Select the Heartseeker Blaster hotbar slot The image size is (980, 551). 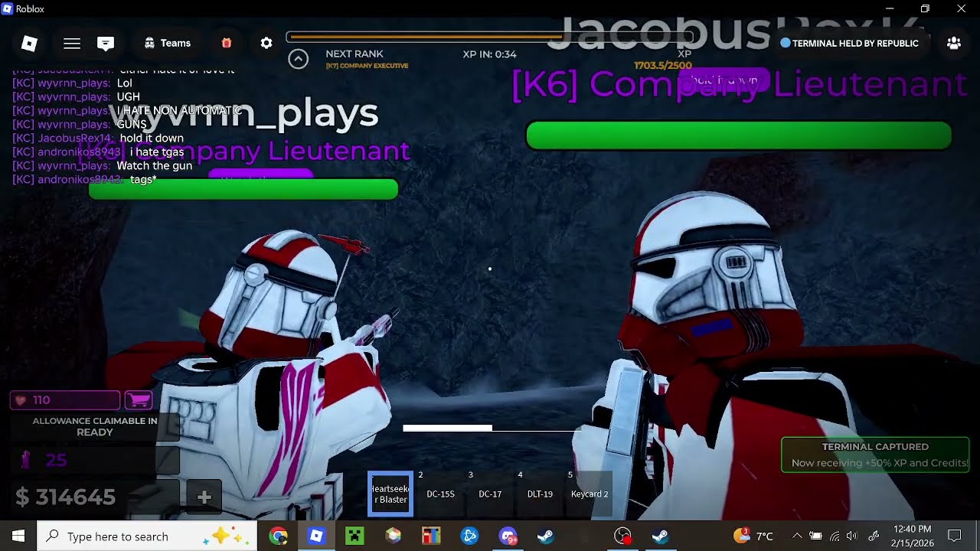(x=390, y=494)
